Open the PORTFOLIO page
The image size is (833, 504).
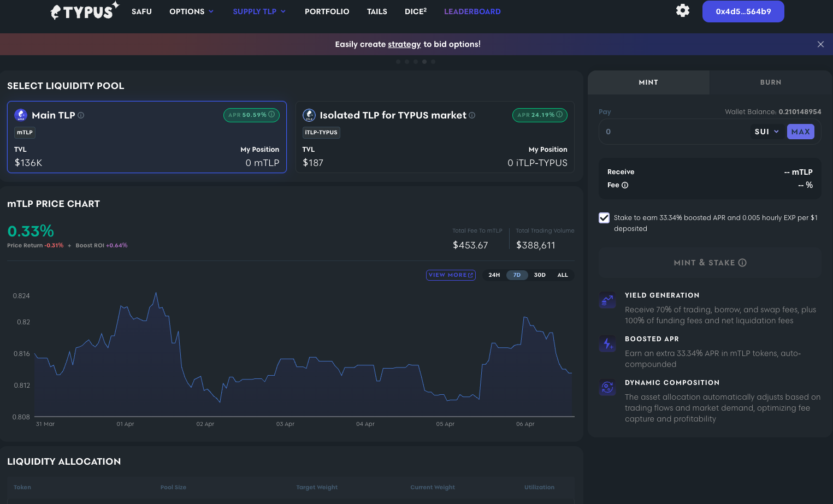tap(327, 11)
